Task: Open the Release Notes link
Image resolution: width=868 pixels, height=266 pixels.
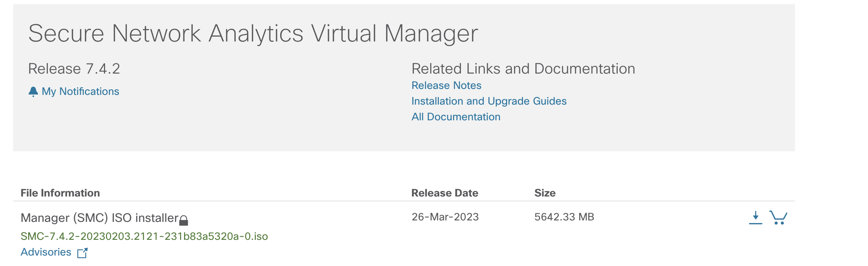Action: (x=446, y=86)
